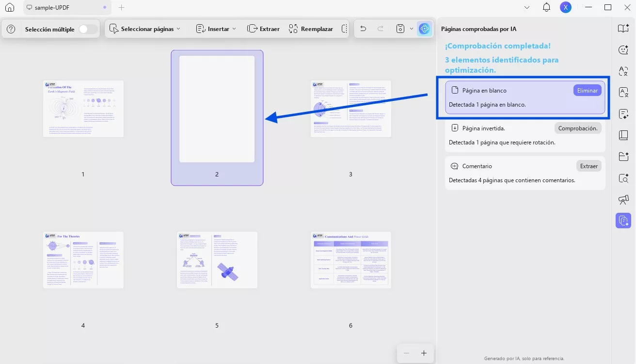Open the help question-mark icon

[11, 29]
